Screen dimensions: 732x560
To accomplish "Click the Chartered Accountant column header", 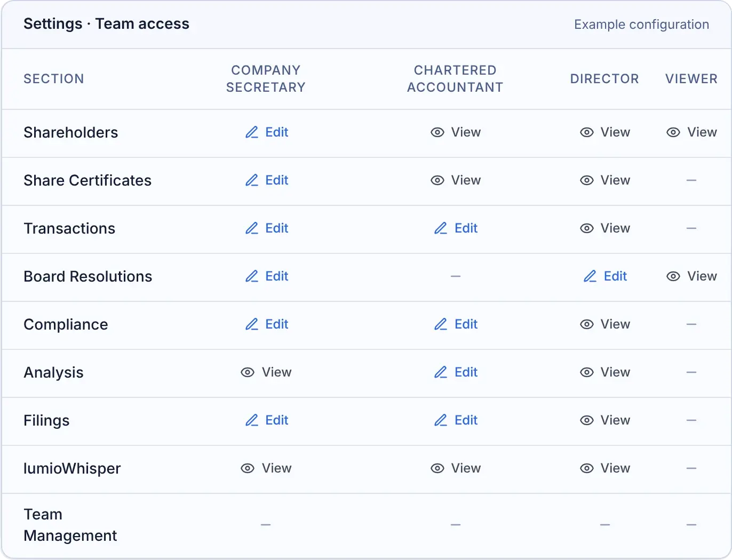I will (x=455, y=79).
